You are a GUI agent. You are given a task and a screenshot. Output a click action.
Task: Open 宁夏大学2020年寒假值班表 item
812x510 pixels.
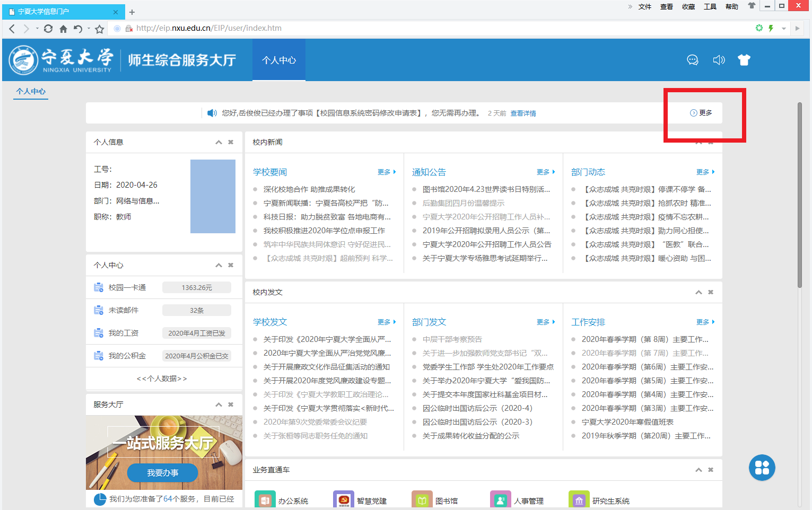point(627,422)
